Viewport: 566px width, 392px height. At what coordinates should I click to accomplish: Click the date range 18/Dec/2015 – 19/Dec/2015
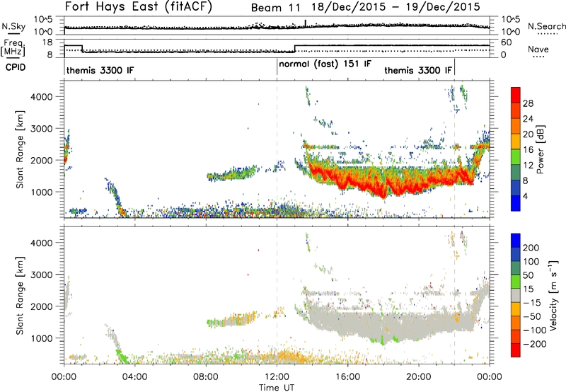pyautogui.click(x=395, y=7)
